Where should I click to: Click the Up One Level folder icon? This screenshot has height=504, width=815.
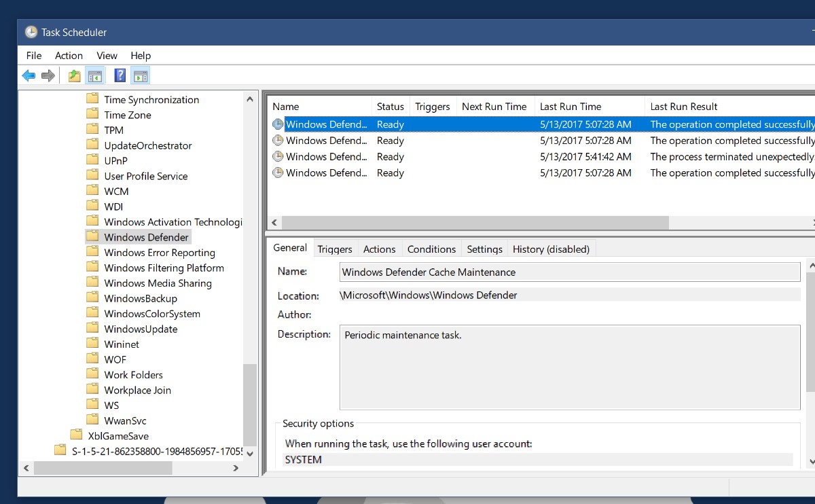click(x=74, y=75)
